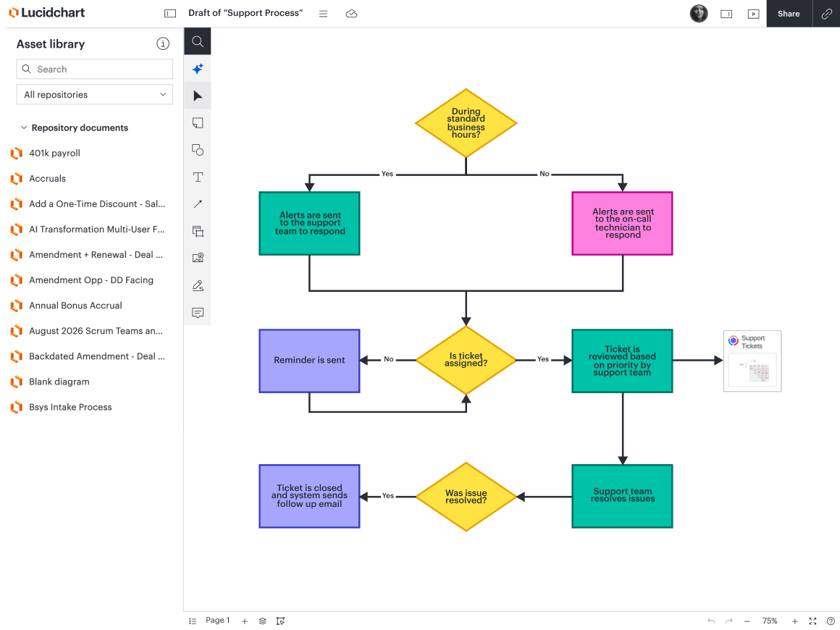Select the line drawing tool
The image size is (840, 630).
(197, 204)
